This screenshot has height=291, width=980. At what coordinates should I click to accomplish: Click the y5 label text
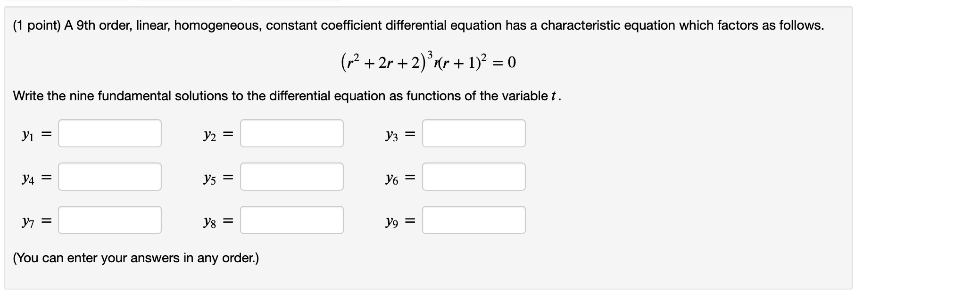click(x=210, y=179)
